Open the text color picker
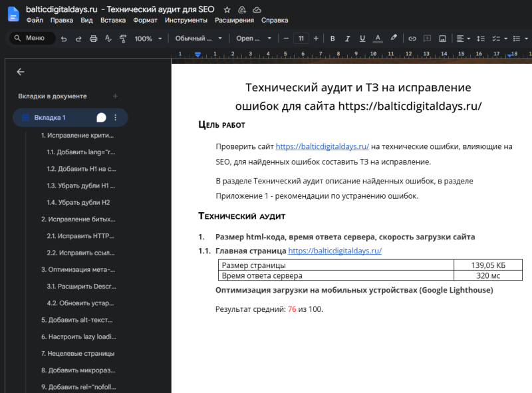 tap(378, 39)
